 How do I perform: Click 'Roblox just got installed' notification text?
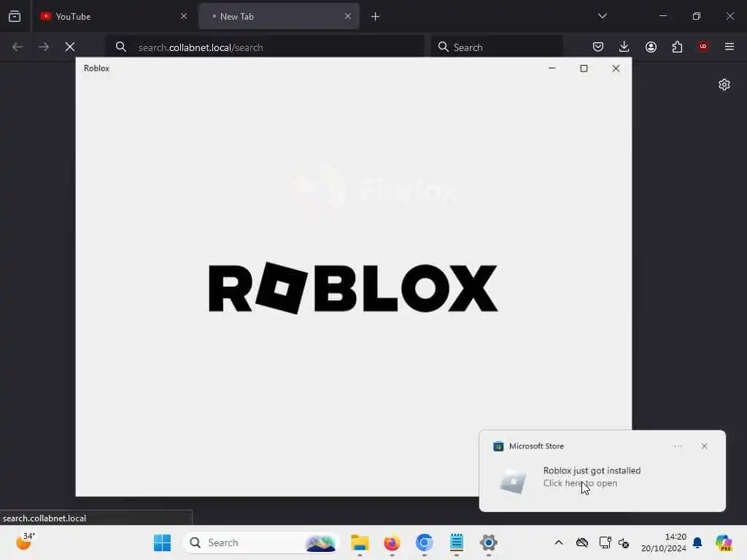click(592, 470)
